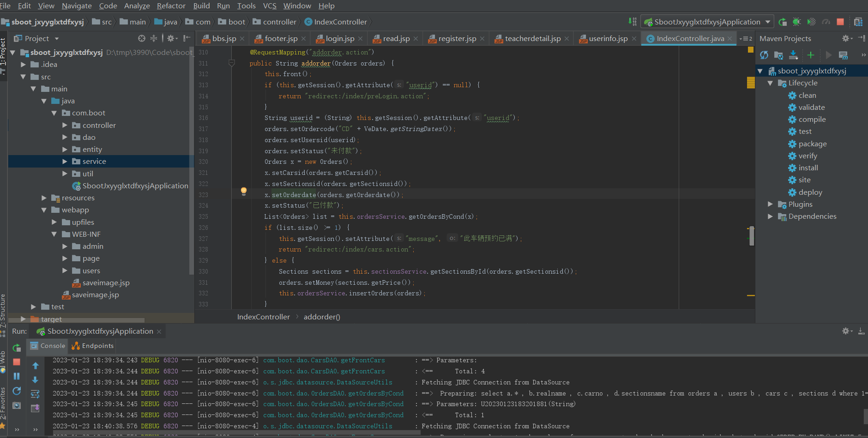The width and height of the screenshot is (868, 438).
Task: Open the Console tab in Run panel
Action: tap(48, 346)
